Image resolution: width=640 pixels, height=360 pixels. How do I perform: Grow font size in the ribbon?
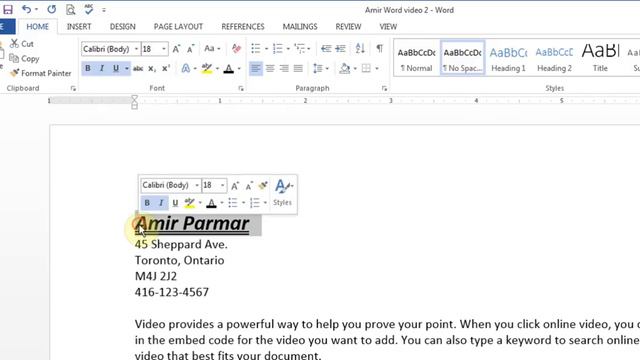(x=176, y=49)
